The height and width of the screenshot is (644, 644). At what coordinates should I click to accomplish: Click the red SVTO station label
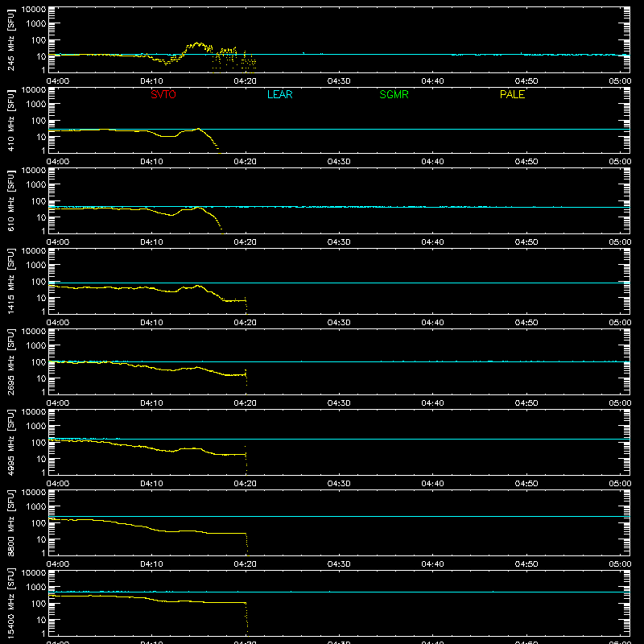click(x=163, y=94)
